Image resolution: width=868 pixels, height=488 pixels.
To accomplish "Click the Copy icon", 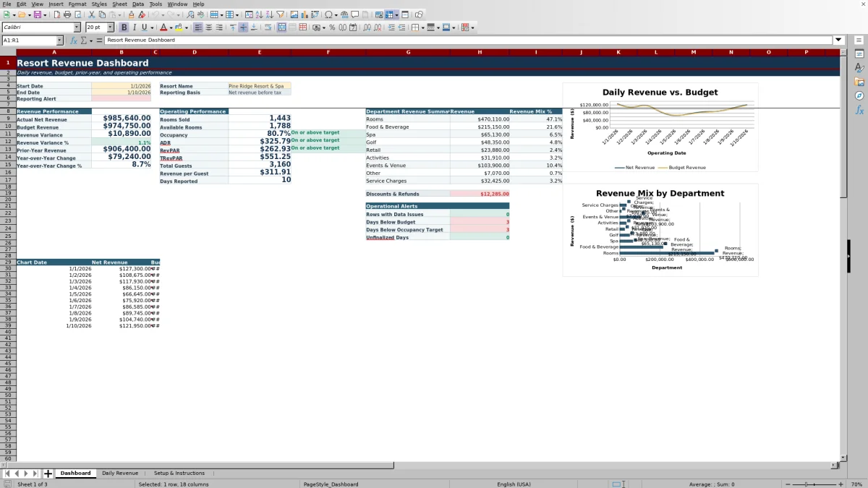I will [102, 14].
